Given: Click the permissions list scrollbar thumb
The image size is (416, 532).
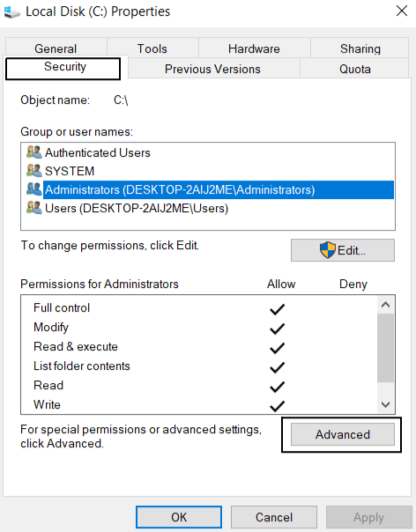Looking at the screenshot, I should click(385, 348).
